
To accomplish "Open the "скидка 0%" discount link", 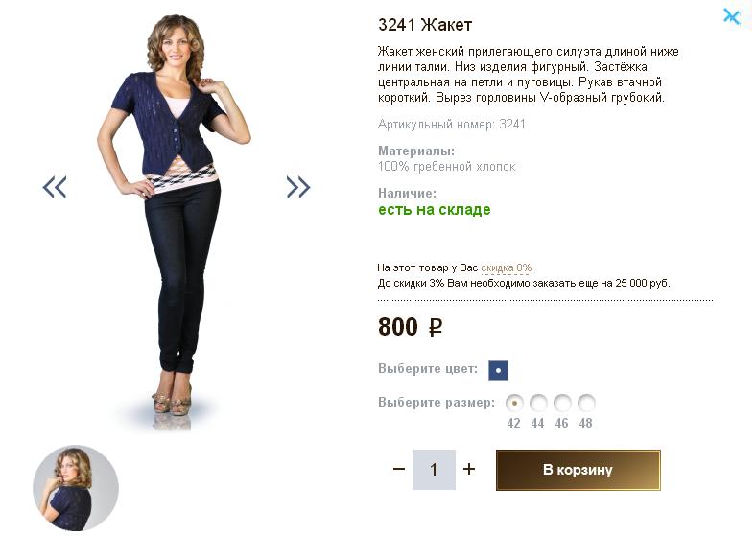I will click(506, 267).
